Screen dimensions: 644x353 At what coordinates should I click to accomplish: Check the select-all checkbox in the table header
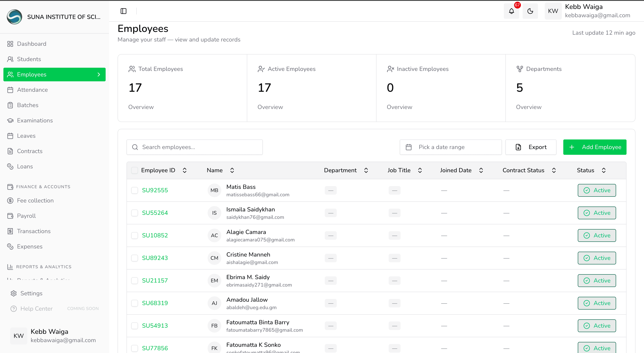click(135, 170)
